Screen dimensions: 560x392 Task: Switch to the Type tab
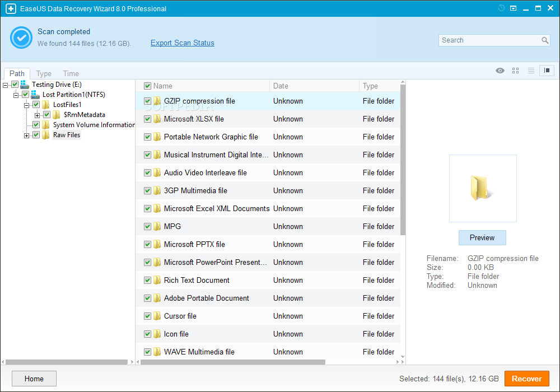(x=44, y=73)
